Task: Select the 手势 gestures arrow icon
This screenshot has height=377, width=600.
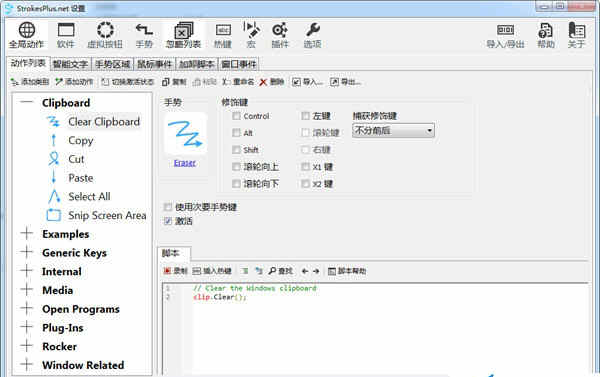Action: coord(144,30)
